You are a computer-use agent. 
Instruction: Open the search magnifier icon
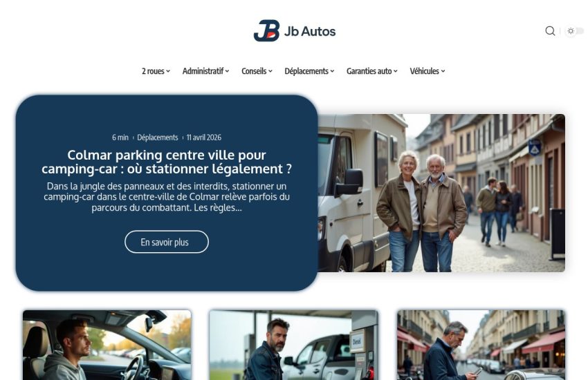click(x=550, y=30)
